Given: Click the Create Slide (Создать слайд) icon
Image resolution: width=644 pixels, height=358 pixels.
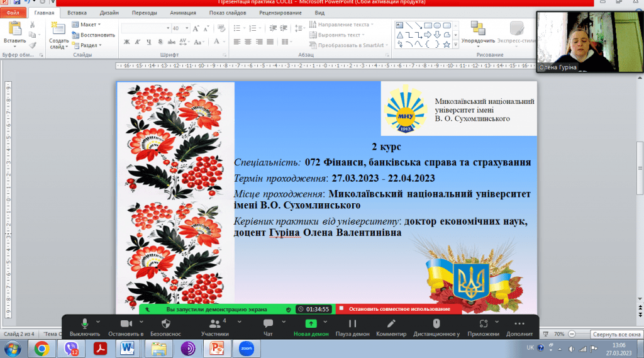Looking at the screenshot, I should [58, 29].
